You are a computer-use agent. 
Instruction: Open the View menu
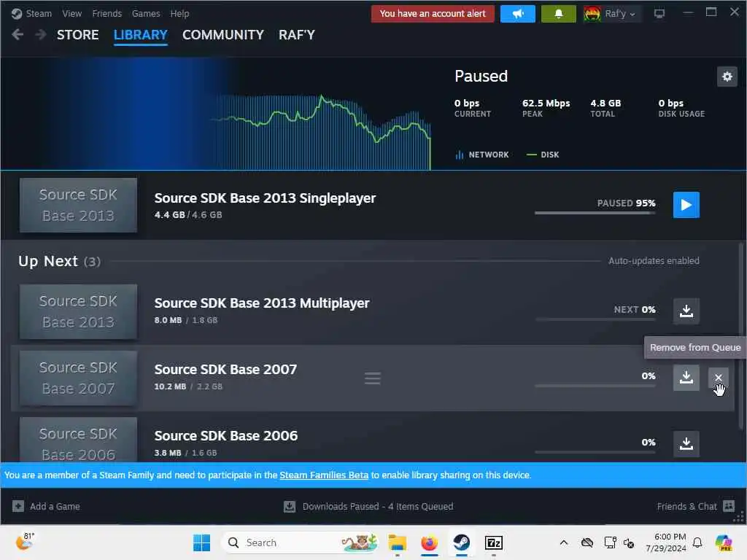pyautogui.click(x=72, y=13)
